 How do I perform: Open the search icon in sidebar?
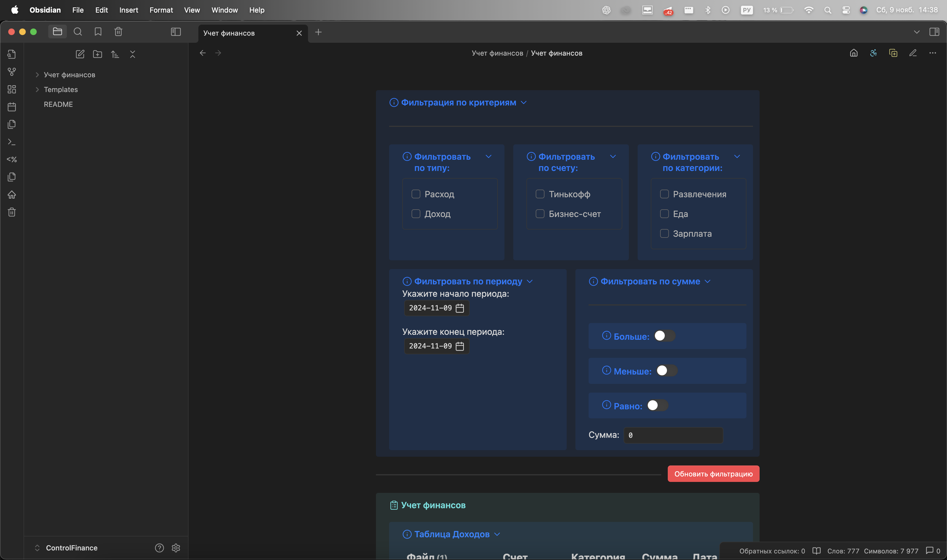(x=78, y=32)
